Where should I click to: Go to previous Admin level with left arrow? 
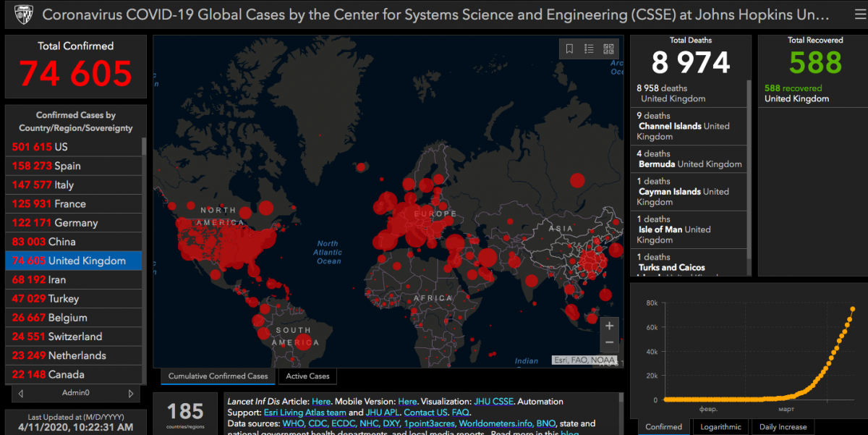(x=21, y=394)
